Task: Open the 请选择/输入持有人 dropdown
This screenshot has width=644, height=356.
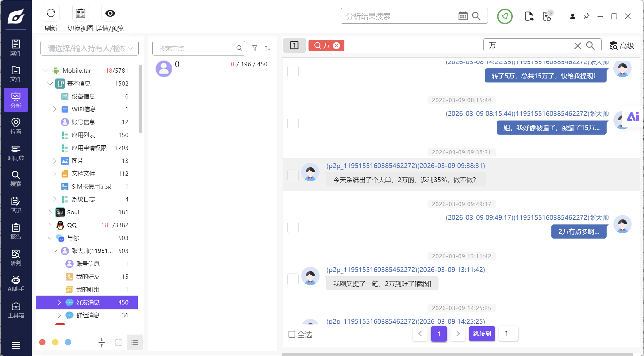Action: pos(90,48)
